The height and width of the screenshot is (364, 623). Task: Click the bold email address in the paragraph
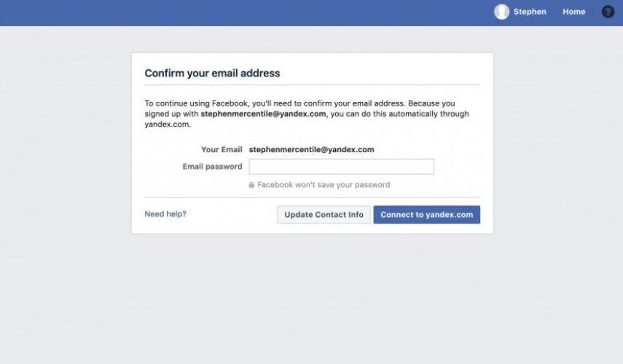click(263, 114)
